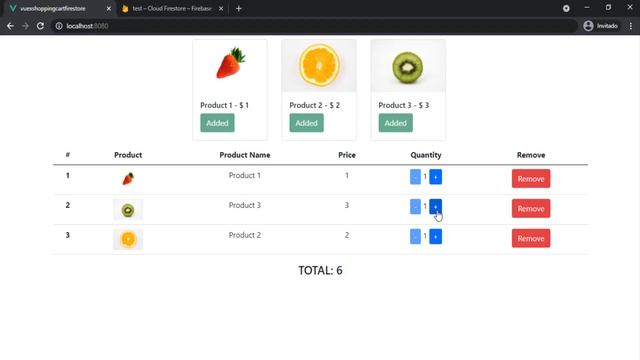Click 'Product 1' name in the cart table
The width and height of the screenshot is (640, 360).
tap(244, 176)
